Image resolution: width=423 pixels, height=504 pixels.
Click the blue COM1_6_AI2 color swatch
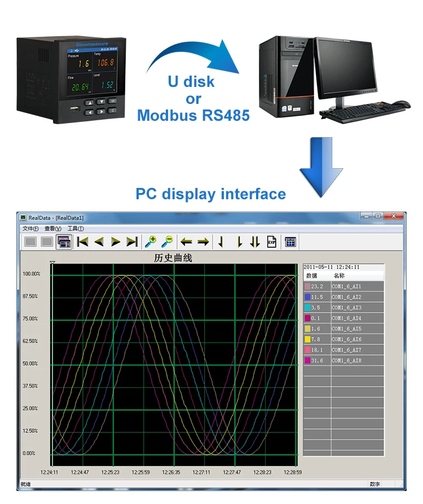[307, 297]
